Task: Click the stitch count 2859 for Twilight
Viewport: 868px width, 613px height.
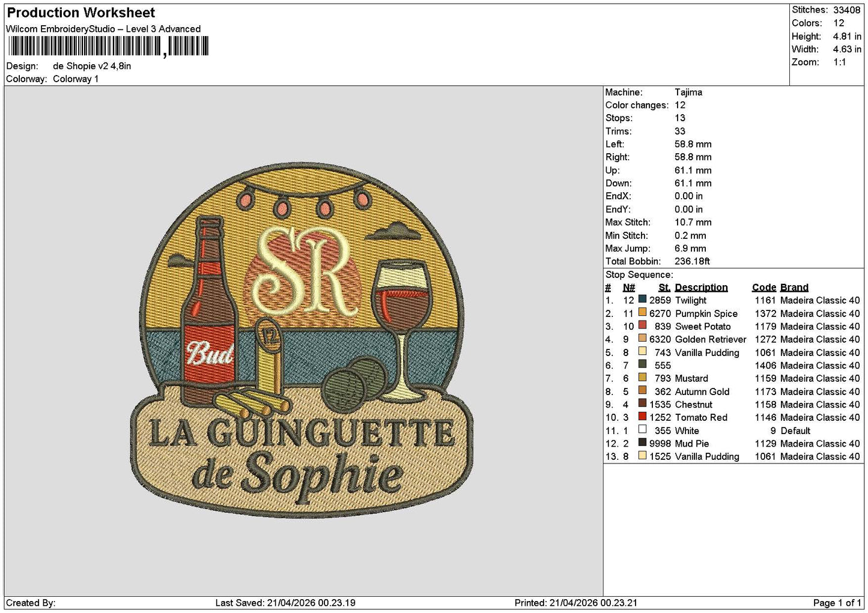Action: [x=660, y=300]
